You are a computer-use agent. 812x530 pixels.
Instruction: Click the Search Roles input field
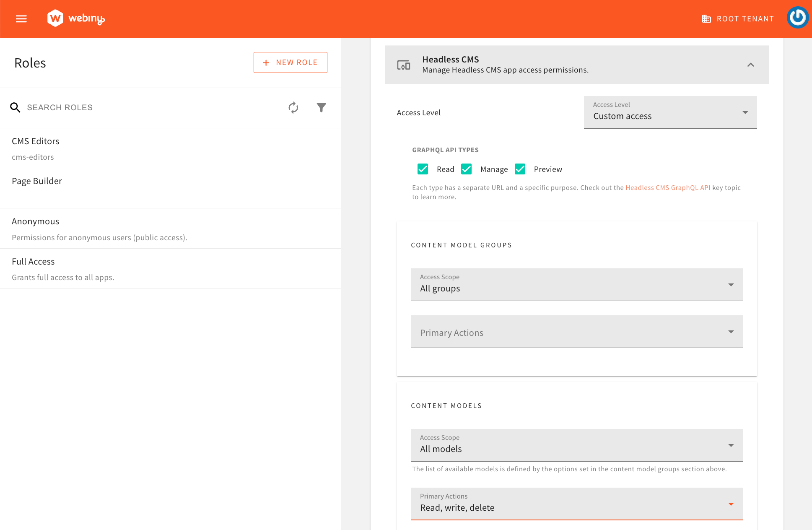(126, 107)
